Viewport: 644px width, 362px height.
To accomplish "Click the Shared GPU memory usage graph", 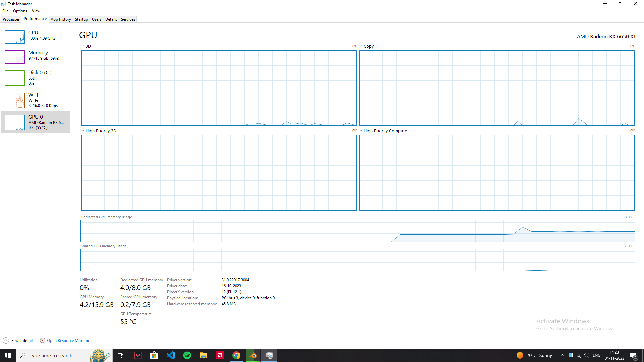I will pyautogui.click(x=358, y=260).
